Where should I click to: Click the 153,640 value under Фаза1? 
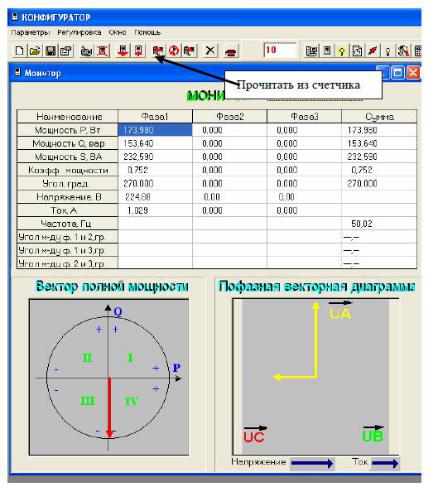click(x=138, y=144)
